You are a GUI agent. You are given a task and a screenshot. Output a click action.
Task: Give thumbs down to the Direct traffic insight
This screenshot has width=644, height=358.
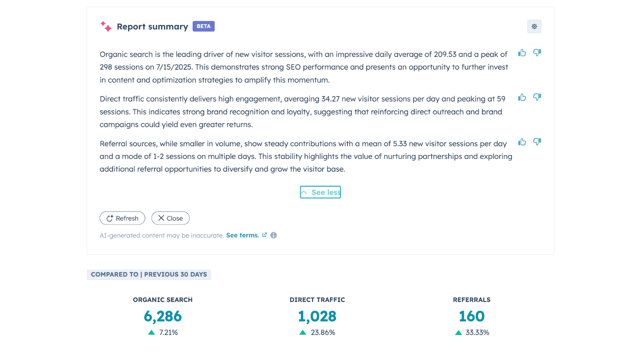537,97
